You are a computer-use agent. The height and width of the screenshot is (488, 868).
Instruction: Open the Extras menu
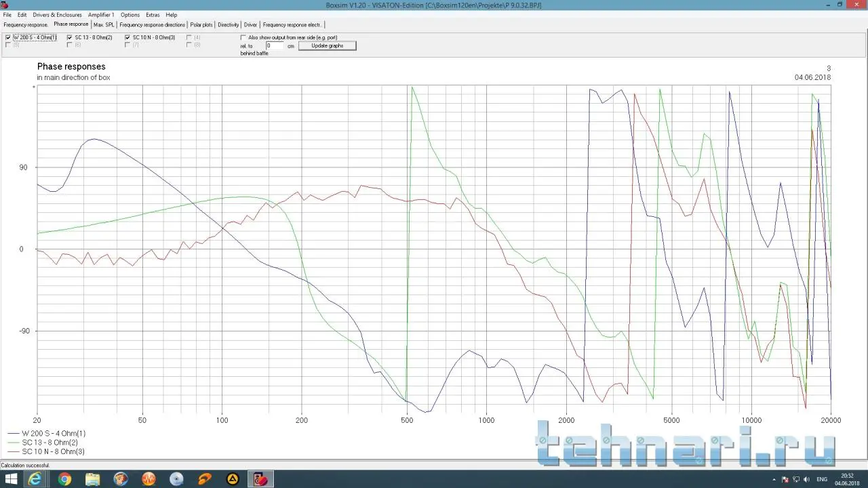click(x=153, y=14)
